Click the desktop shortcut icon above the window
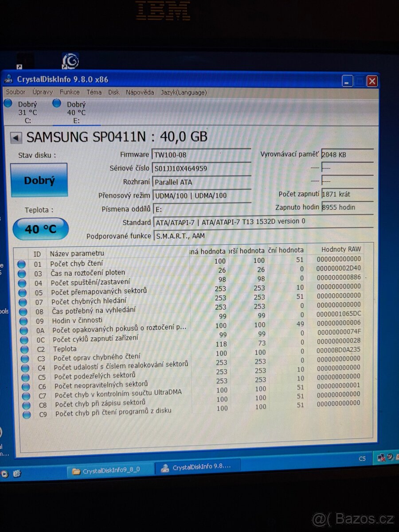 70,61
